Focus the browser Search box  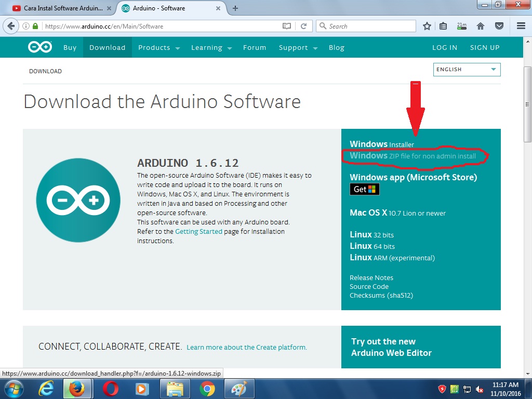click(366, 26)
